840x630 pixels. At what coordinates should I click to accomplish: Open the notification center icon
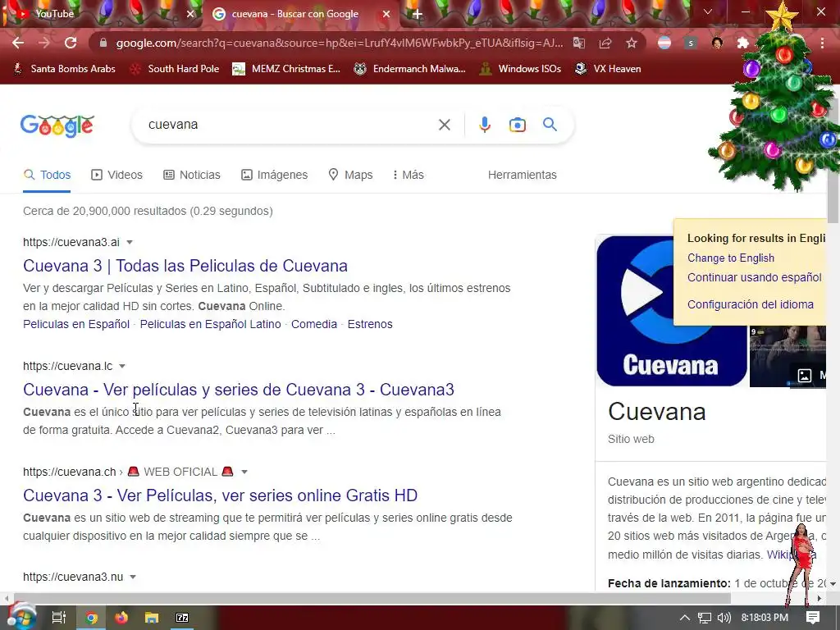coord(813,618)
